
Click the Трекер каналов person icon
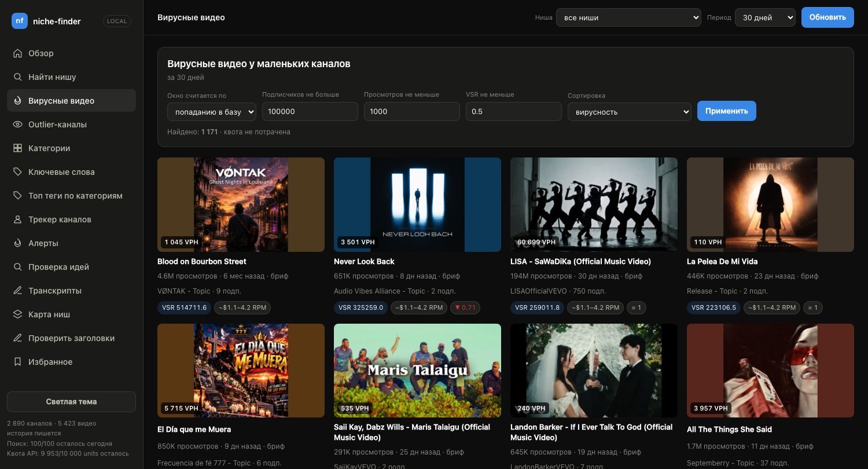pyautogui.click(x=17, y=219)
